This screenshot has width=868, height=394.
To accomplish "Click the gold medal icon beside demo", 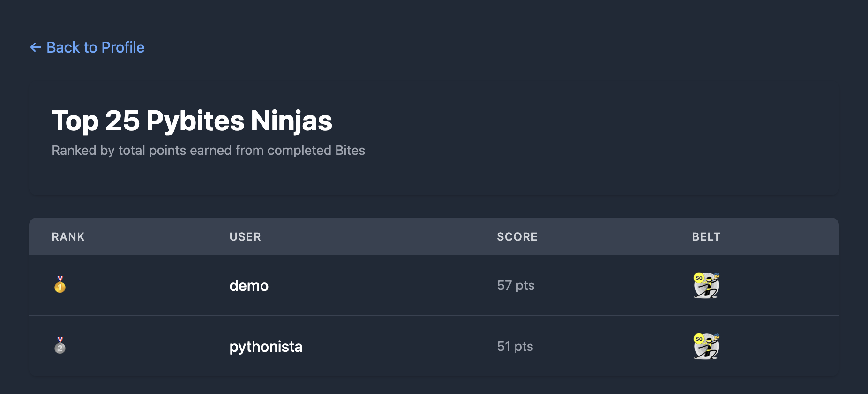I will pyautogui.click(x=60, y=285).
